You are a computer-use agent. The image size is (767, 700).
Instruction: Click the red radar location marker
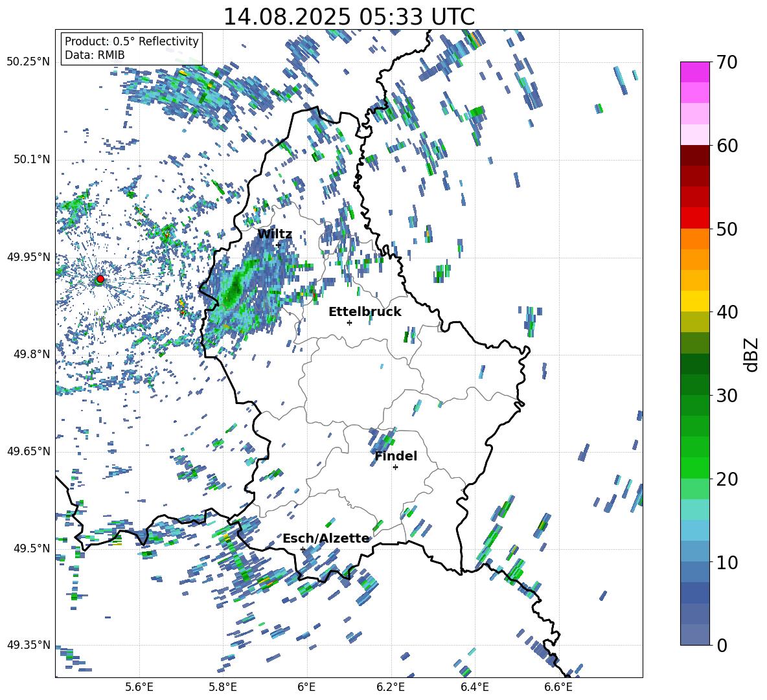pos(100,279)
